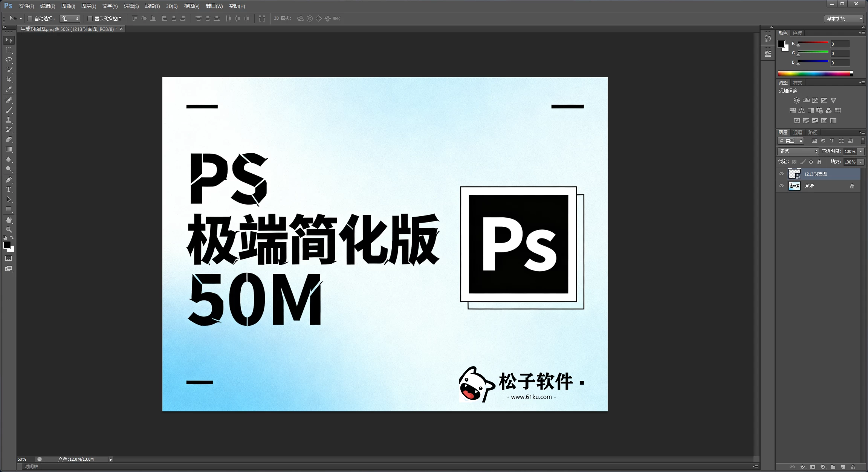This screenshot has height=472, width=868.
Task: Select the Crop tool
Action: 9,79
